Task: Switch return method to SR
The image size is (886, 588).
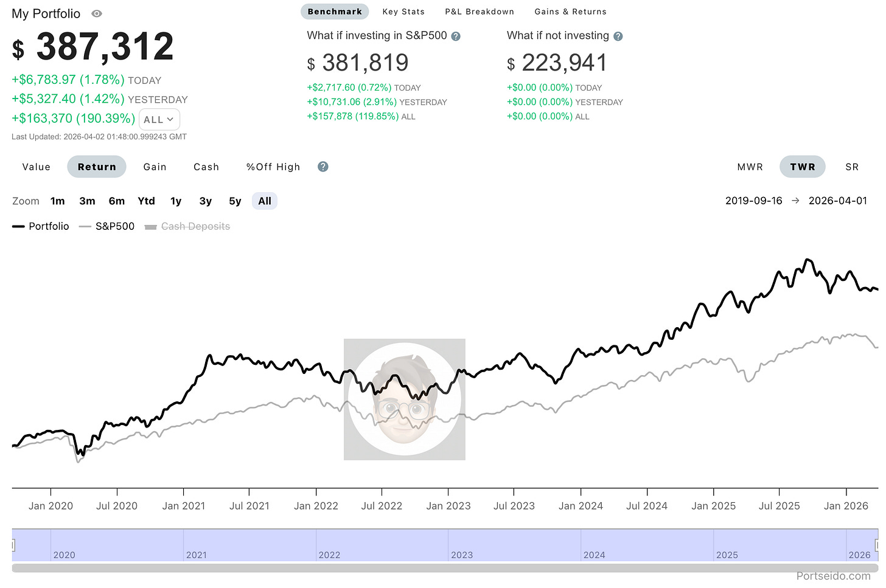Action: click(852, 167)
